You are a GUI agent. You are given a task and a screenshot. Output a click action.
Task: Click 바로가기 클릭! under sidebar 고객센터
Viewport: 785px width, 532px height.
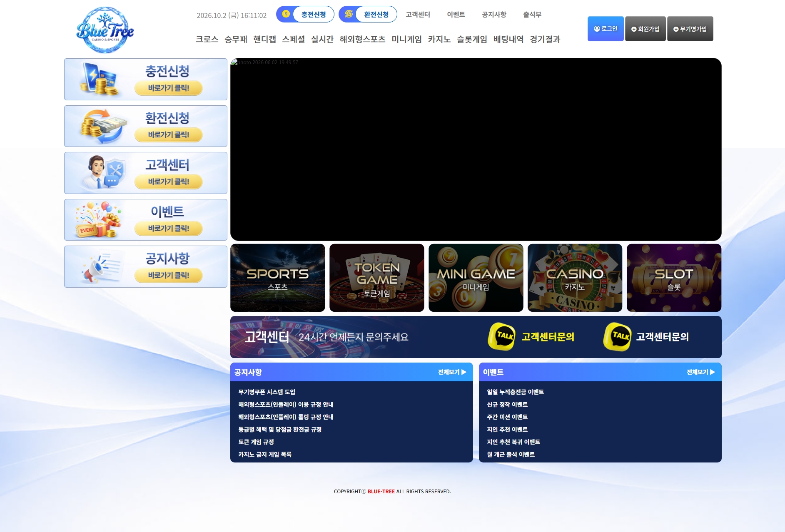[169, 181]
